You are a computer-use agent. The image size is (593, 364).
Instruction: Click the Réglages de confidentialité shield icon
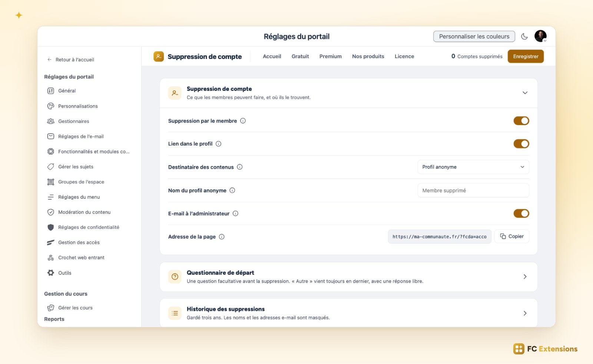[x=51, y=227]
